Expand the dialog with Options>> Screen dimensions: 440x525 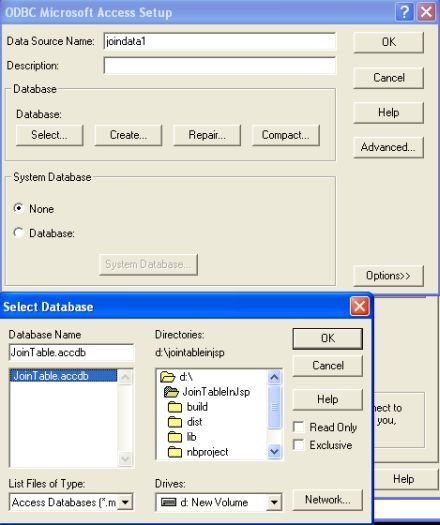pos(388,276)
